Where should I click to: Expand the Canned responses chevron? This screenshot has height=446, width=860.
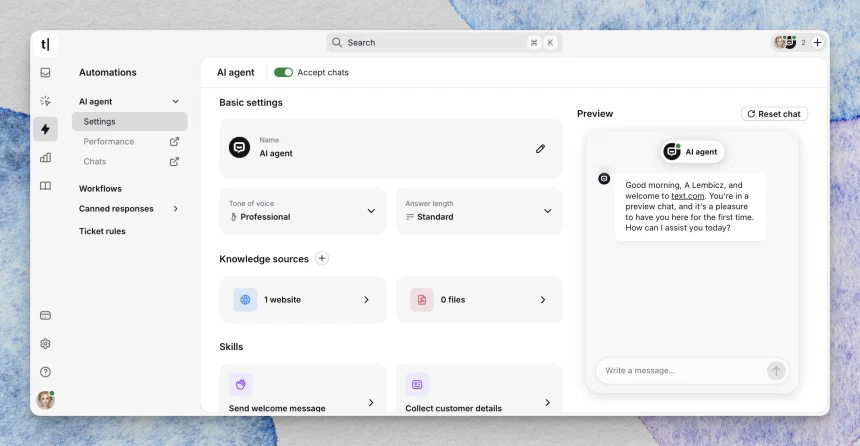coord(176,208)
